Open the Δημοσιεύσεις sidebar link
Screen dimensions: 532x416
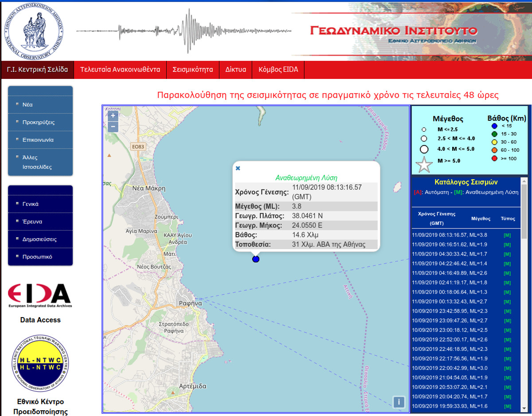(x=40, y=239)
